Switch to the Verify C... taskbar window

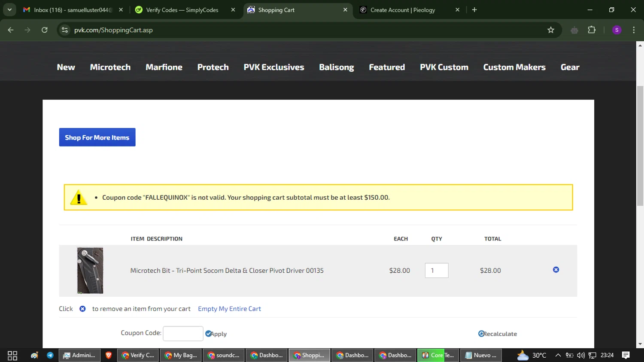coord(138,356)
